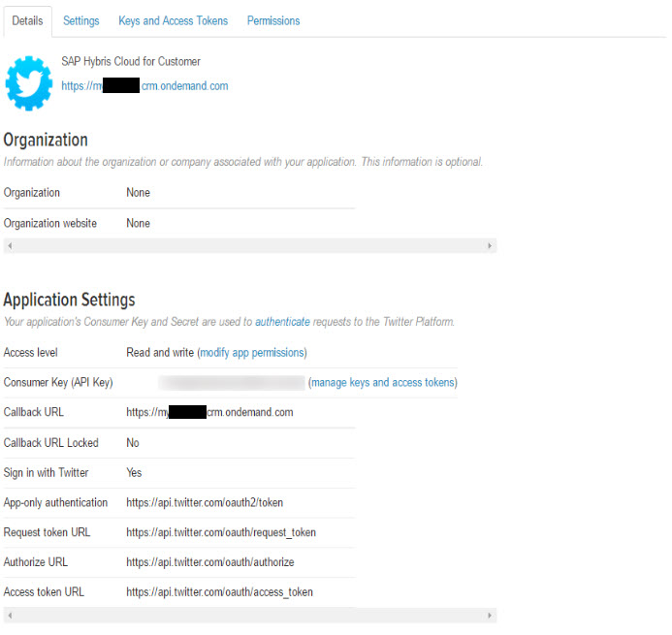The width and height of the screenshot is (672, 635).
Task: Follow the authenticate link in description
Action: point(282,322)
